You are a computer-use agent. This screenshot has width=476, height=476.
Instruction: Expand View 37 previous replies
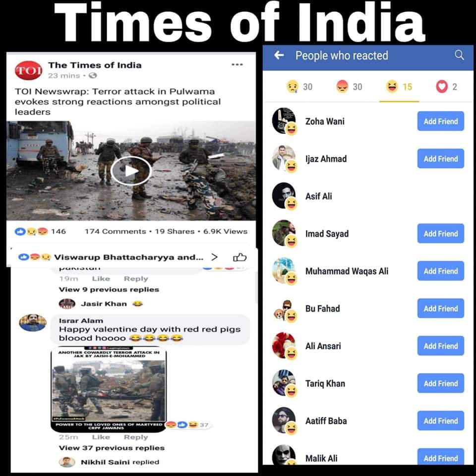(112, 448)
